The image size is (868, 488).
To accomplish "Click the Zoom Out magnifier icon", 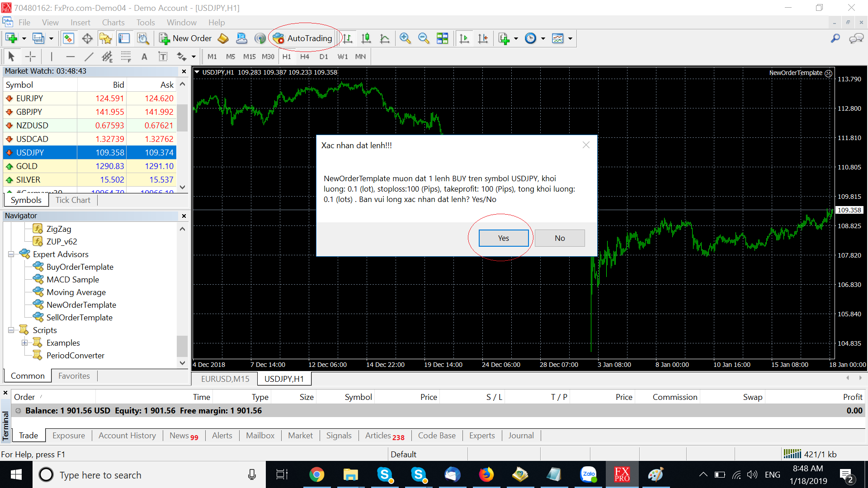I will click(x=424, y=38).
